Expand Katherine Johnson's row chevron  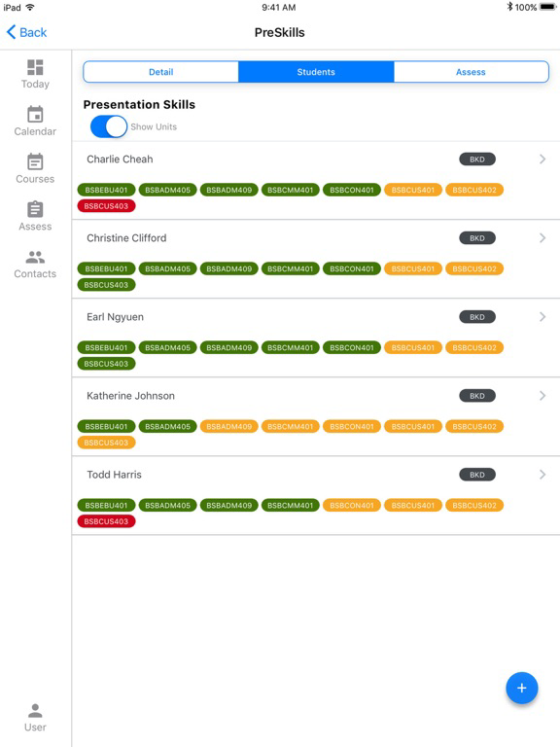pos(542,396)
